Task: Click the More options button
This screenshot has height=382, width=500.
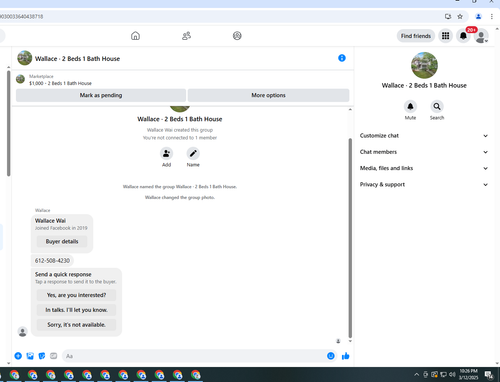Action: pyautogui.click(x=268, y=95)
